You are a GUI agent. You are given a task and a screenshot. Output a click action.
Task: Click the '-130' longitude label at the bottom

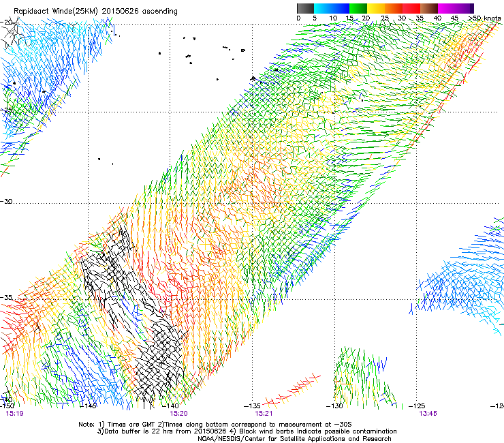(334, 406)
